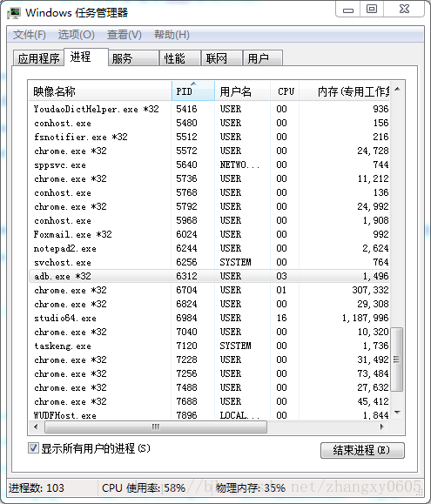Viewport: 431px width, 504px height.
Task: Select chrome.exe with PID 6824
Action: (x=209, y=304)
